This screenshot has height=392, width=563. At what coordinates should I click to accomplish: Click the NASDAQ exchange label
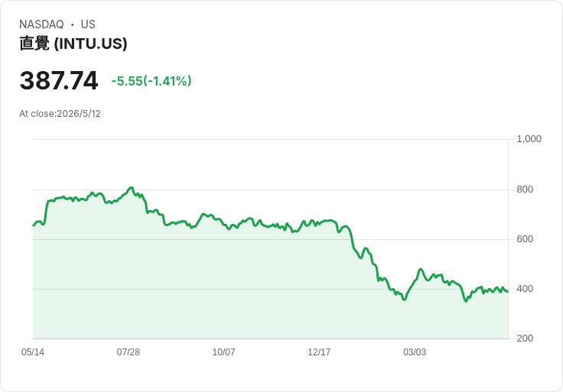tap(41, 24)
